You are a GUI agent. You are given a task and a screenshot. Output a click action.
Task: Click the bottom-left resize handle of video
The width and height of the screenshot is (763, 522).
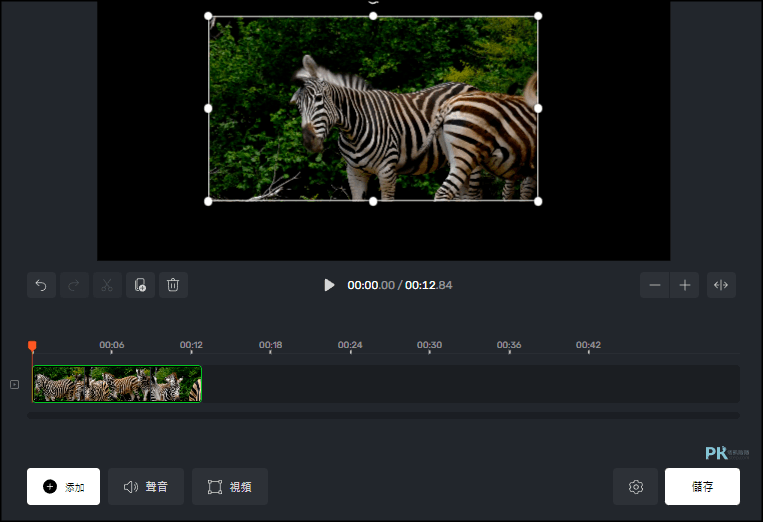pos(208,201)
